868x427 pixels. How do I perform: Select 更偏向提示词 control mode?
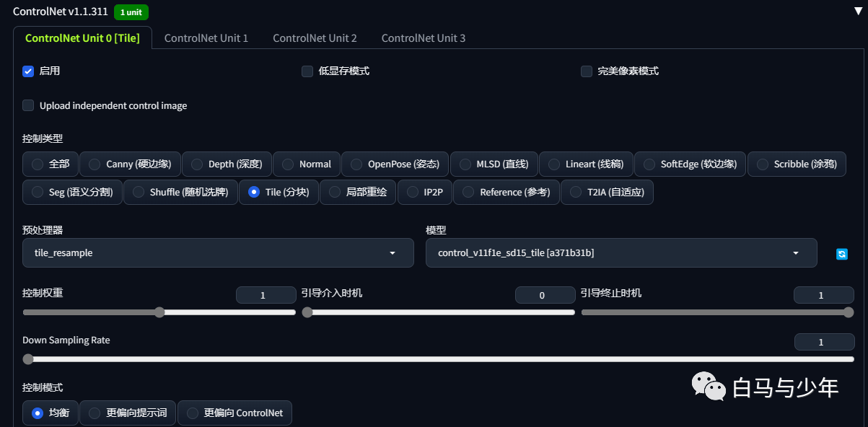point(128,413)
